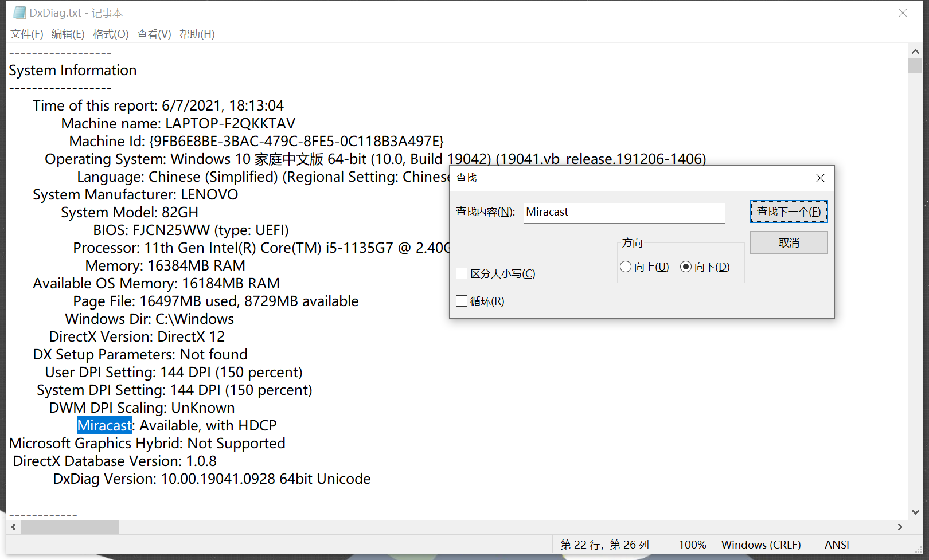Enable 区分大小写(C) checkbox

495,273
